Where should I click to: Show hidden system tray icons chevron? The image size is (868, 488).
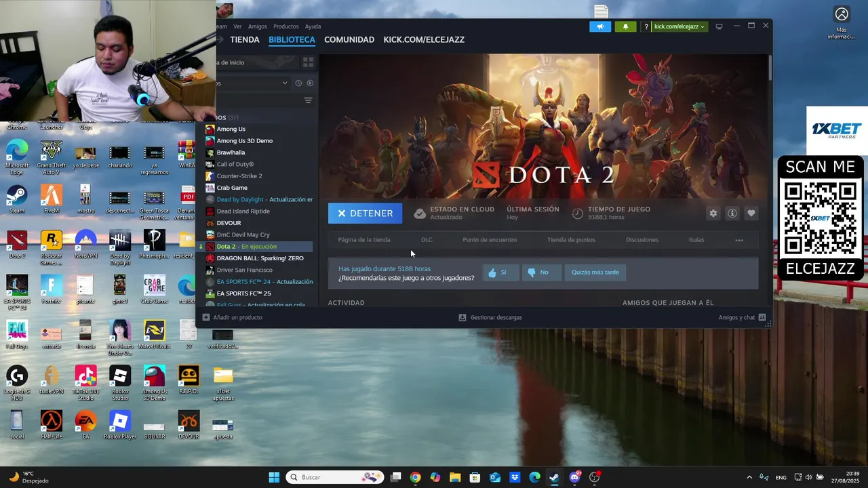[749, 477]
